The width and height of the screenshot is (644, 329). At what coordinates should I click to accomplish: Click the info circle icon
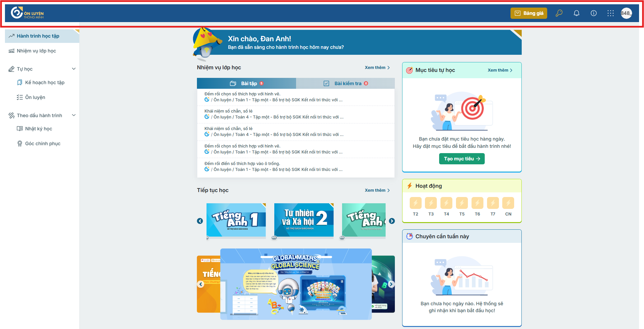[594, 13]
